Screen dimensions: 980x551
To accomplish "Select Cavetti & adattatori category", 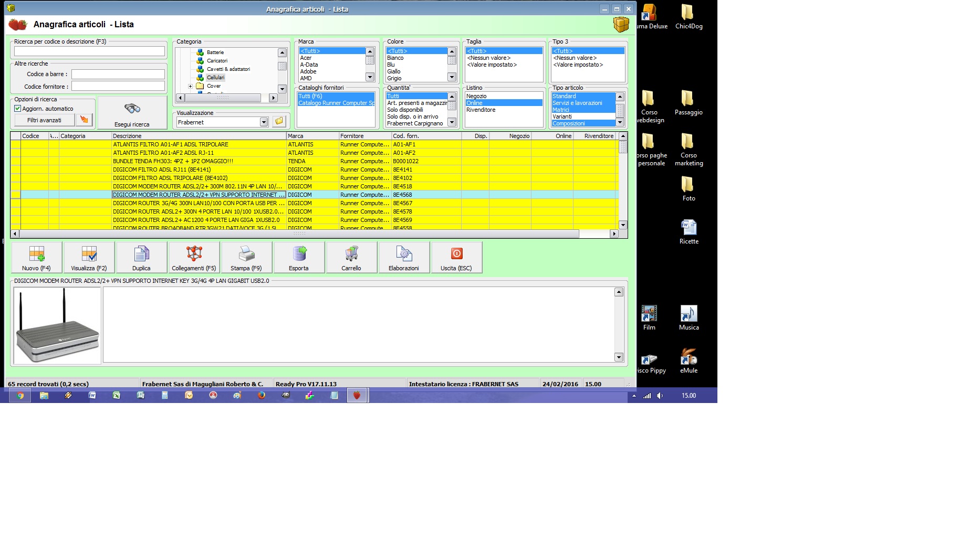I will 228,69.
